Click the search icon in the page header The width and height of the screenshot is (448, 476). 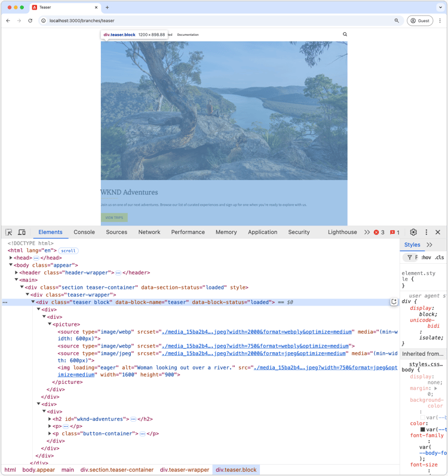(345, 34)
